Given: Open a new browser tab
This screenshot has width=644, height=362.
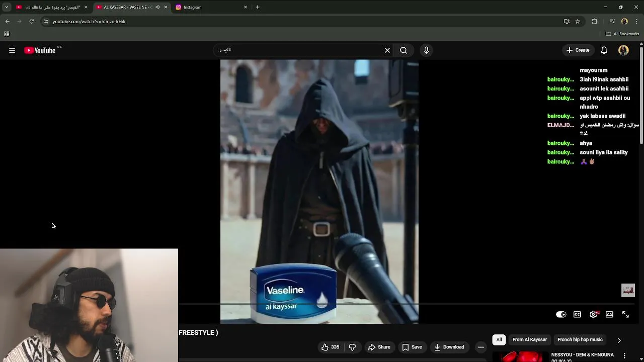Looking at the screenshot, I should (258, 7).
